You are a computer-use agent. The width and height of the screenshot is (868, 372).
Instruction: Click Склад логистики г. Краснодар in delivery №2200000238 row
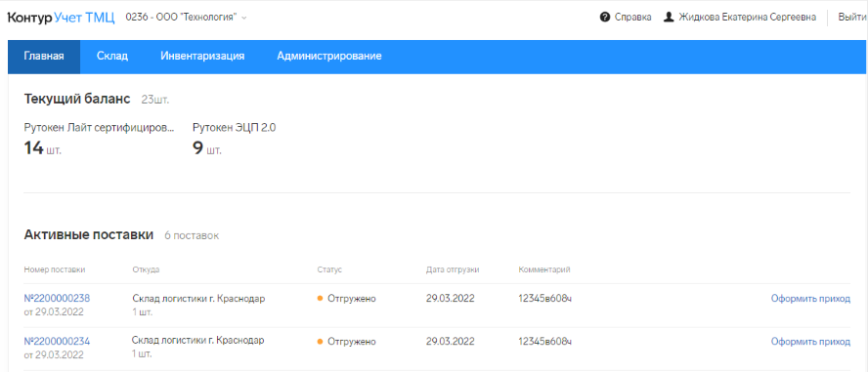point(198,299)
